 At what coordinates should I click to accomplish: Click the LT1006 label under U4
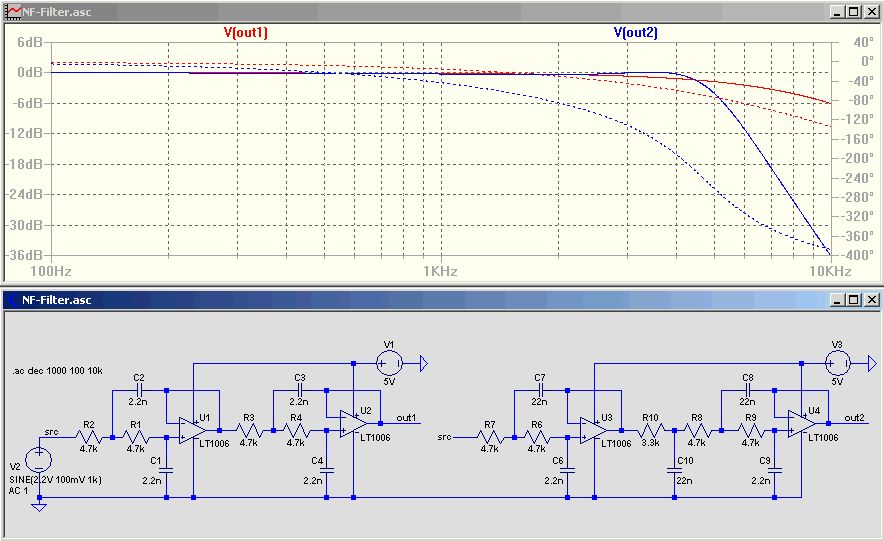click(823, 437)
